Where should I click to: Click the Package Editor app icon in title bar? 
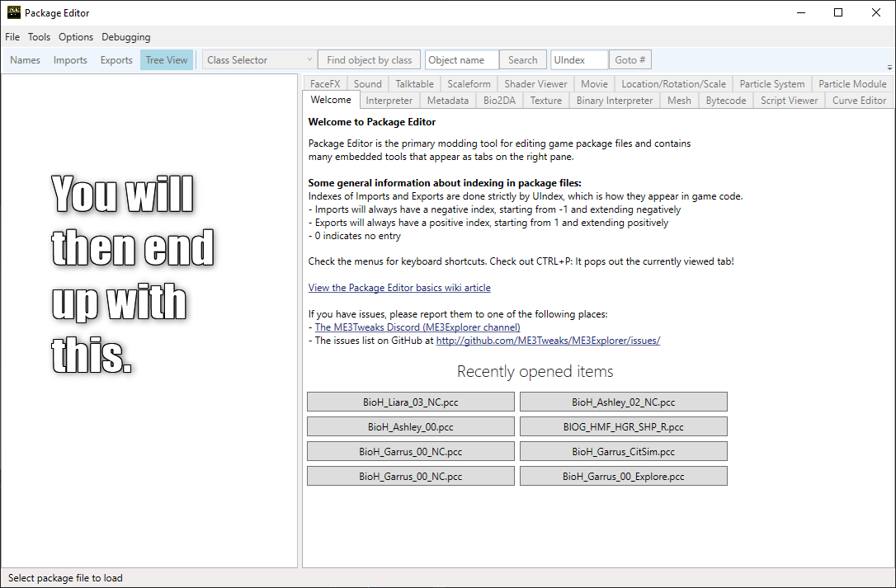click(x=14, y=12)
